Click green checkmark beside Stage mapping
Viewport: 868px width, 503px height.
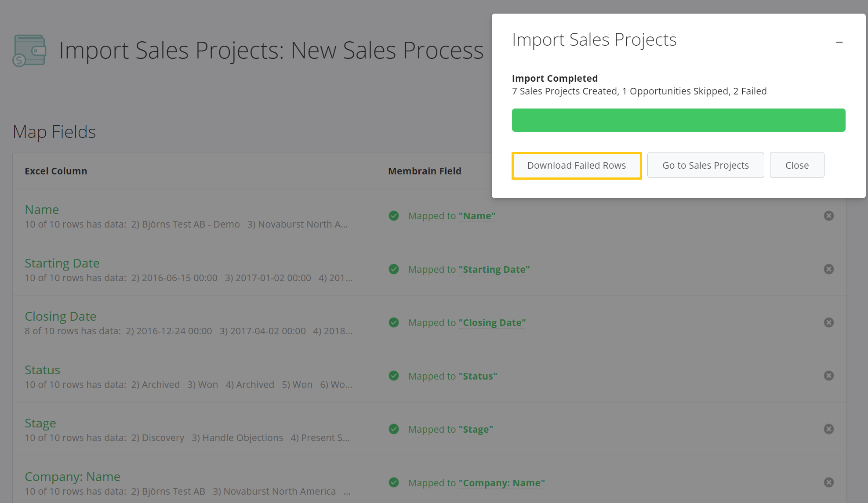[x=394, y=429]
